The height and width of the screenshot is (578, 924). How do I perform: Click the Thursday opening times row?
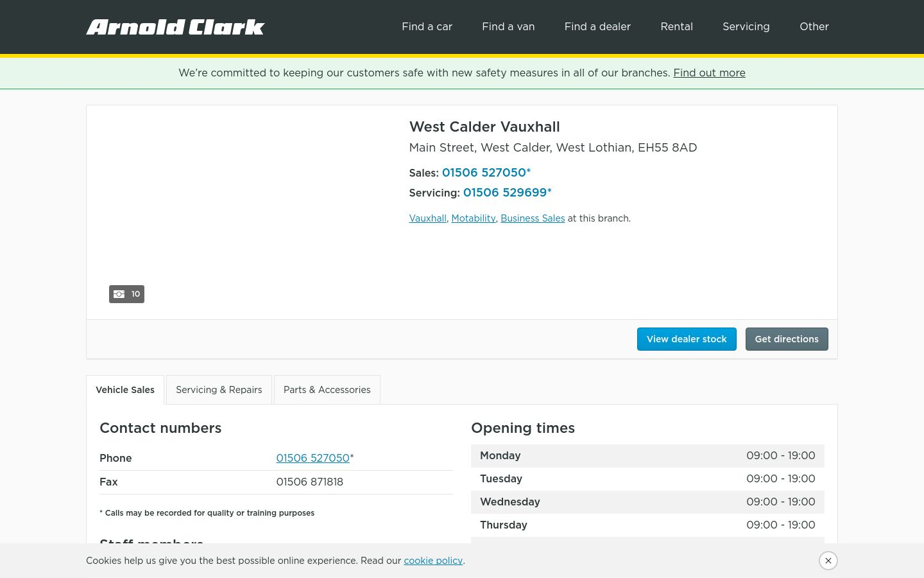(647, 525)
